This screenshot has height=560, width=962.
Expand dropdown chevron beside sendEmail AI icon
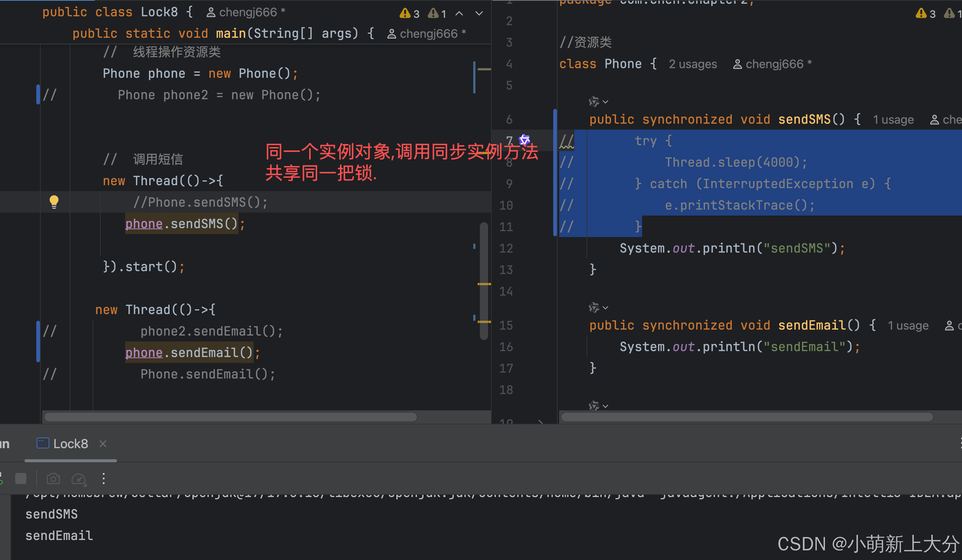coord(605,308)
